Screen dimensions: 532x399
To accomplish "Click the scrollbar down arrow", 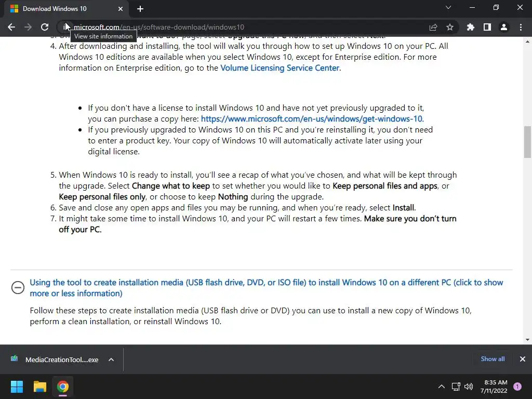I will point(527,340).
